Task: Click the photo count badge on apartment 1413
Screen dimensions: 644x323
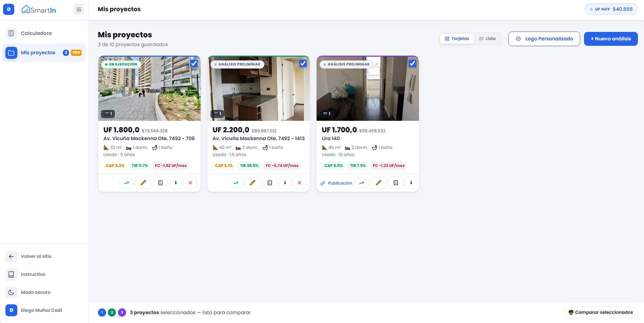Action: coord(217,114)
